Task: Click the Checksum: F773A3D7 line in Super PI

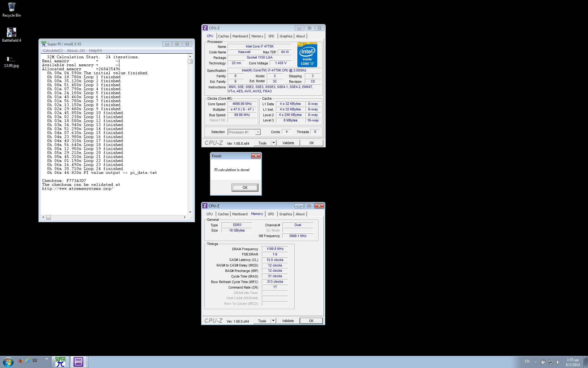Action: click(x=64, y=181)
